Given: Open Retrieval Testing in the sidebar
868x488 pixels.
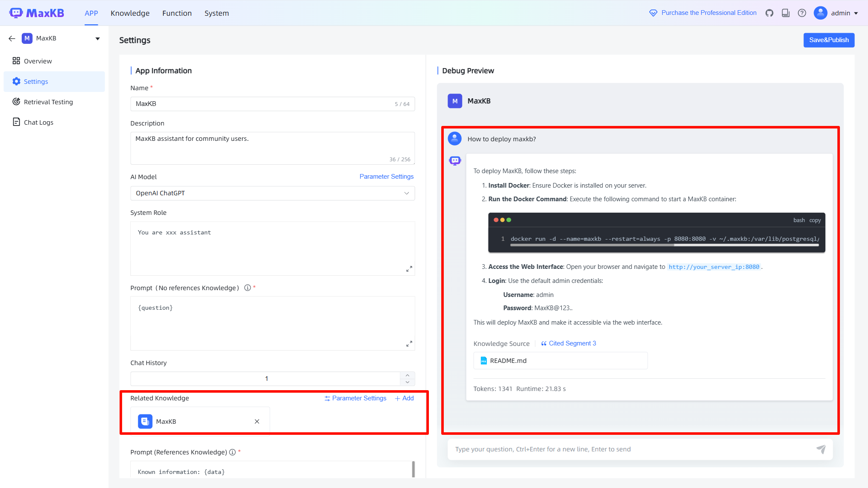Looking at the screenshot, I should click(48, 102).
